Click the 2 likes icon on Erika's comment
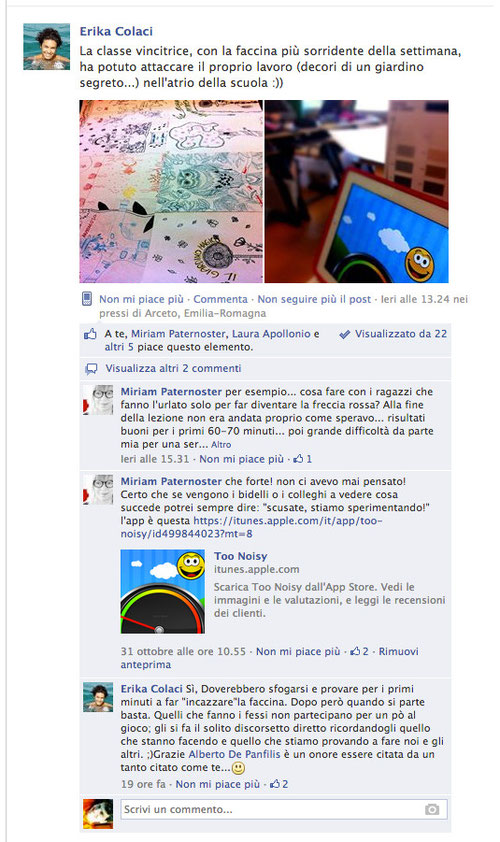Screen dimensions: 500x842 coord(275,784)
